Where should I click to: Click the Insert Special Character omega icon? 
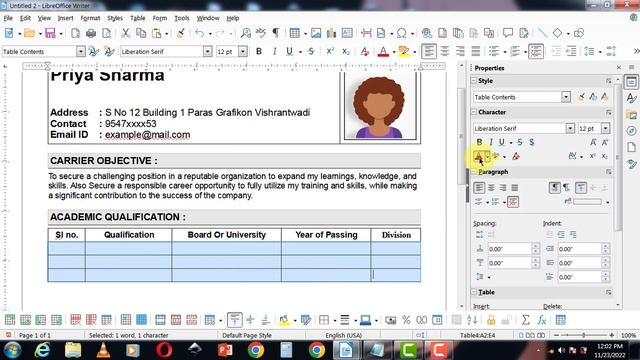402,33
